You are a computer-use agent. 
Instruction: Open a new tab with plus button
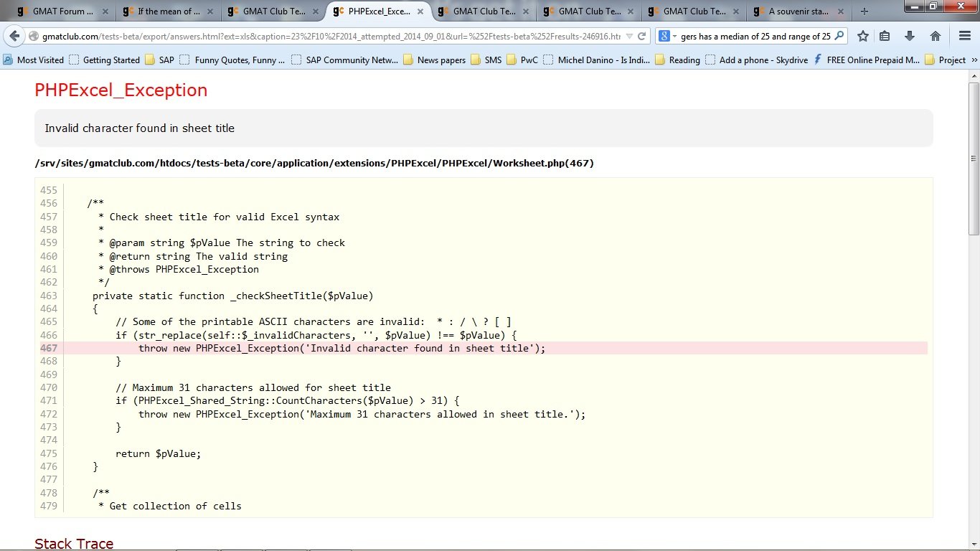coord(864,11)
